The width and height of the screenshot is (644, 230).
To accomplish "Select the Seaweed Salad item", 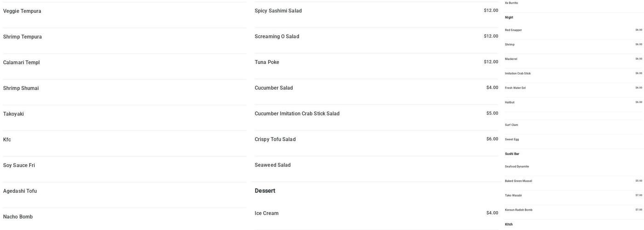I will click(x=273, y=165).
